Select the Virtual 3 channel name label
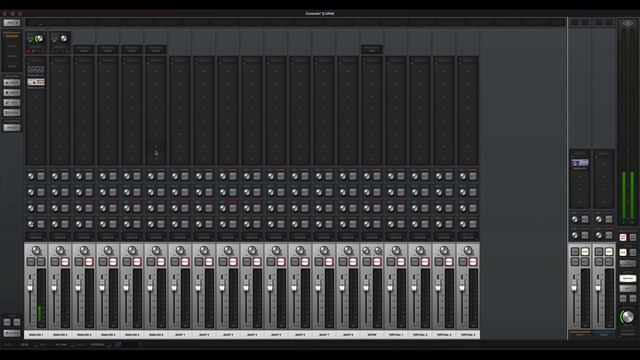 pos(444,335)
